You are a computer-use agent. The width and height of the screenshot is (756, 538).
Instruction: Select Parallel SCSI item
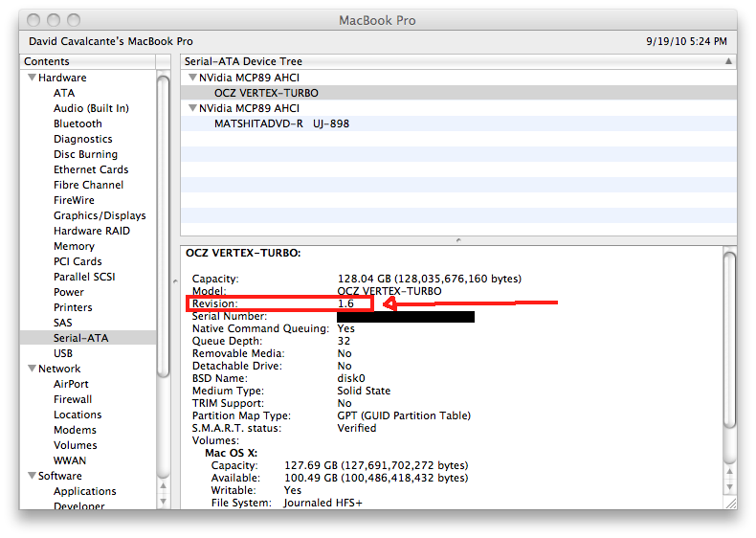click(x=84, y=277)
